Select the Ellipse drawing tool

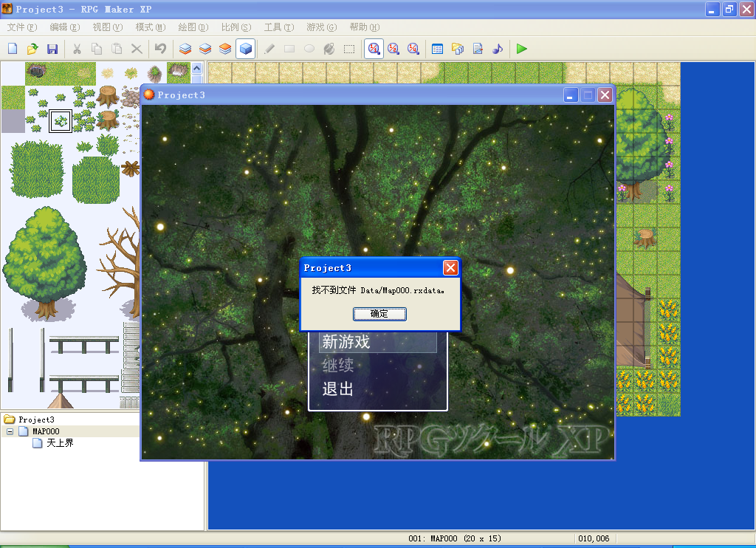pyautogui.click(x=309, y=49)
